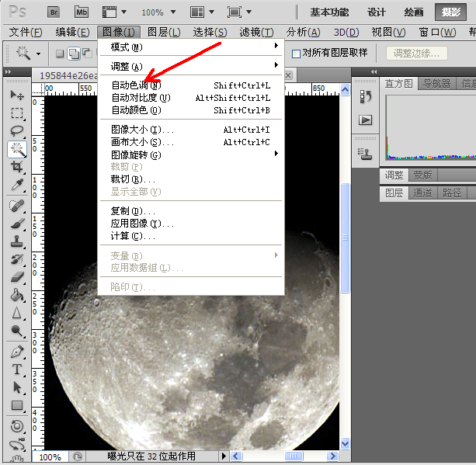Select the History Brush tool

click(17, 259)
